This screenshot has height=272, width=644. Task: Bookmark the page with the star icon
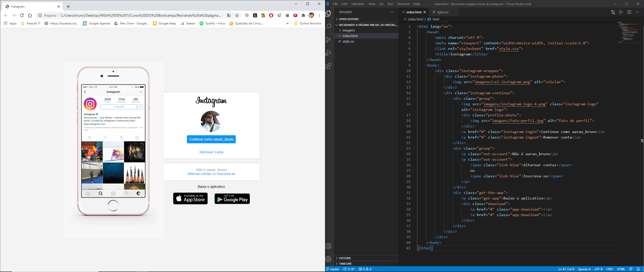tap(237, 15)
